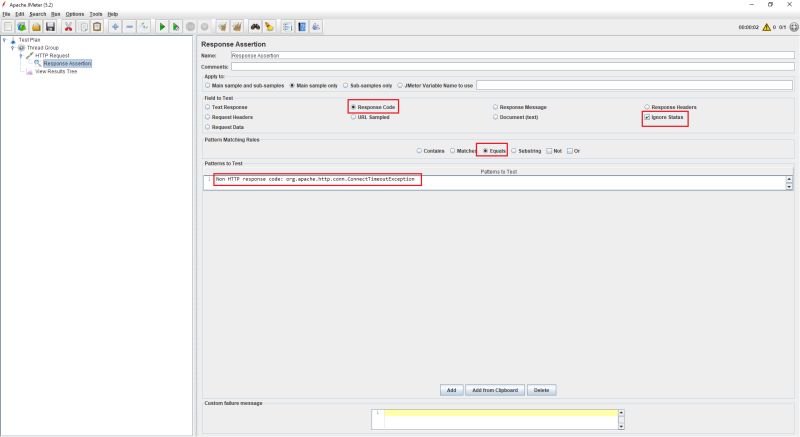Paste from clipboard toolbar icon
The height and width of the screenshot is (437, 800).
[x=97, y=27]
